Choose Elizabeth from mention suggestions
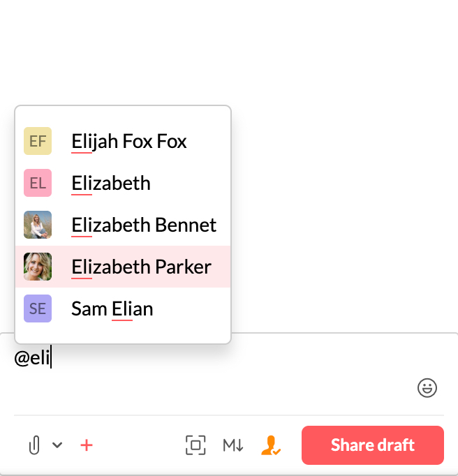This screenshot has height=476, width=458. coord(111,184)
